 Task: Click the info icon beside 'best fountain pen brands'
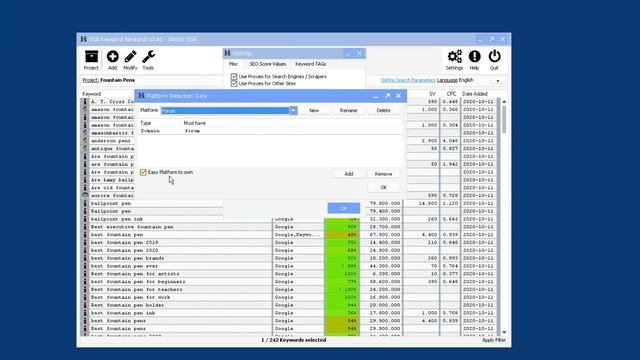click(85, 258)
